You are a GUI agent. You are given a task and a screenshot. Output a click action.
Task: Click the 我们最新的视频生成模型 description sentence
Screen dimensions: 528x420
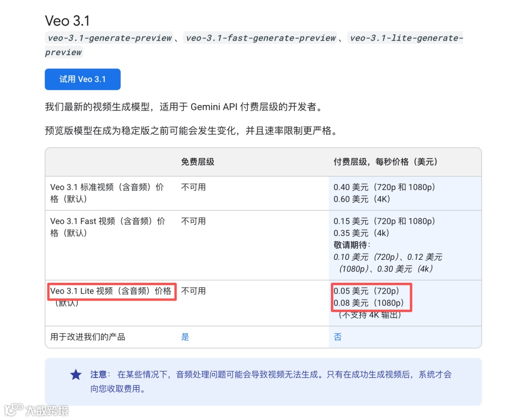[x=184, y=107]
